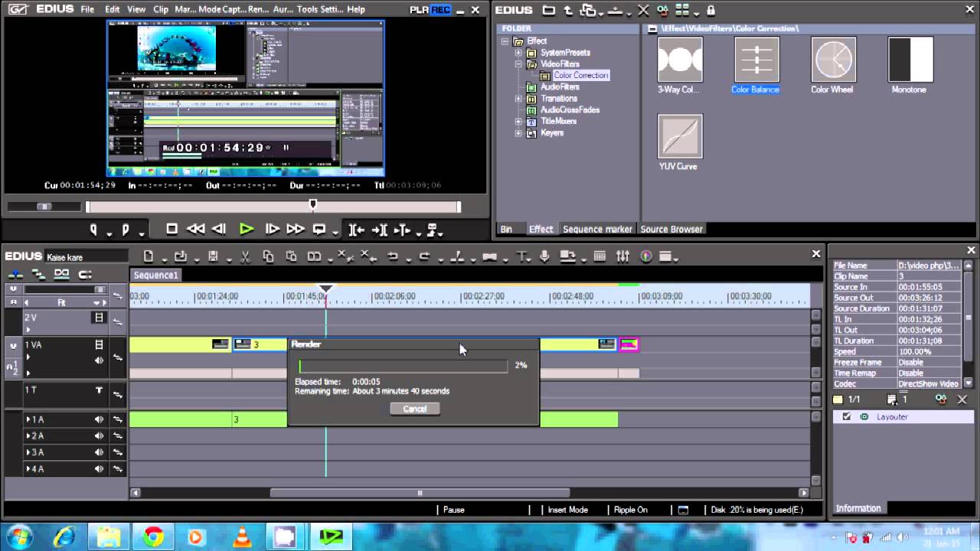Click the folder icon in the Effect panel toolbar

[x=549, y=10]
